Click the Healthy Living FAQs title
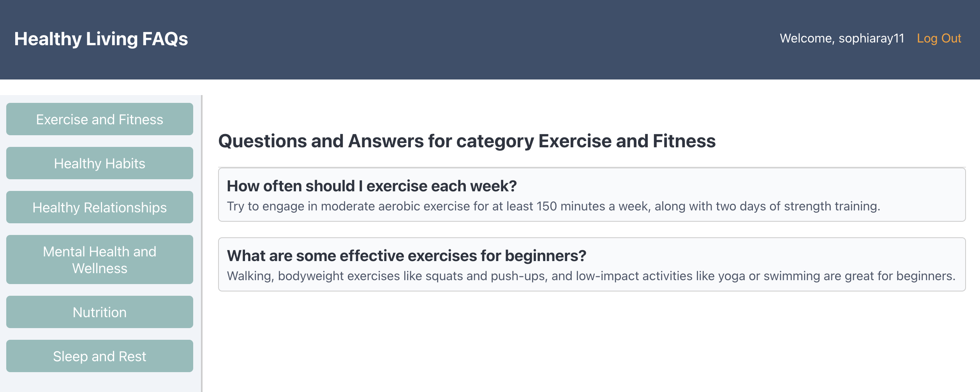Screen dimensions: 980x392 pyautogui.click(x=101, y=38)
